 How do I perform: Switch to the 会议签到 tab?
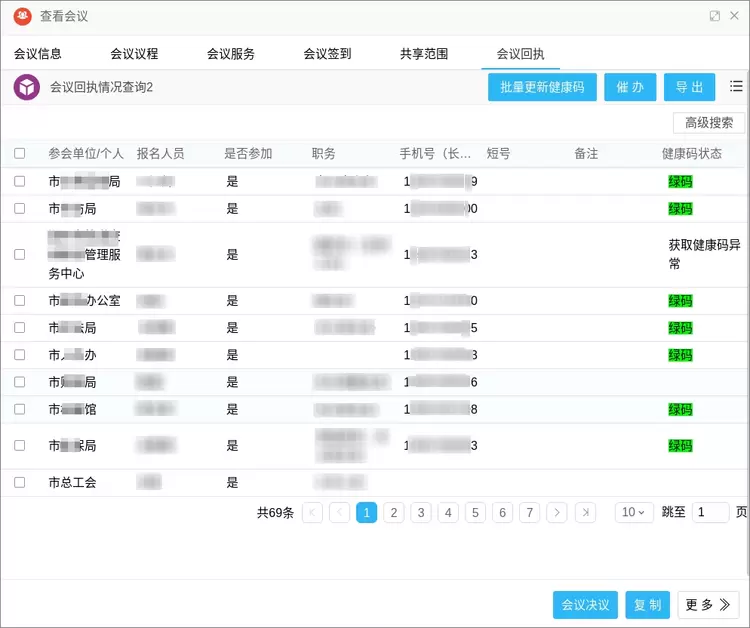tap(327, 54)
